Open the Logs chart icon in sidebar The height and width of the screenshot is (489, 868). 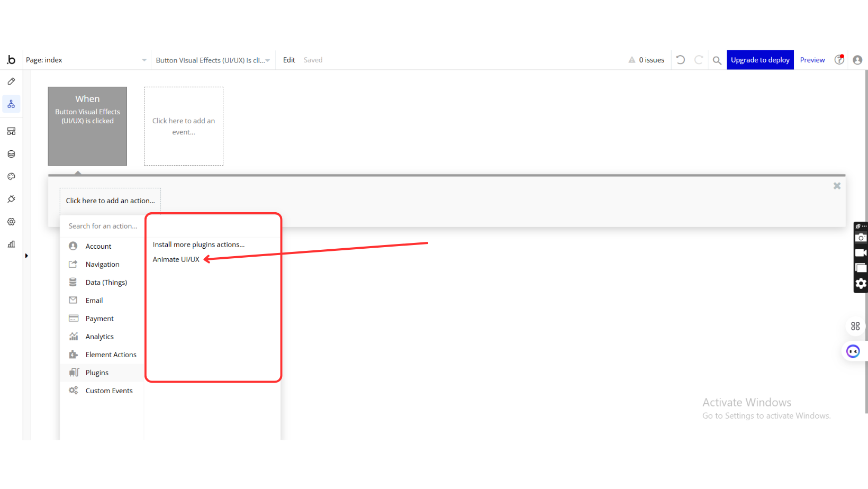[x=11, y=245]
